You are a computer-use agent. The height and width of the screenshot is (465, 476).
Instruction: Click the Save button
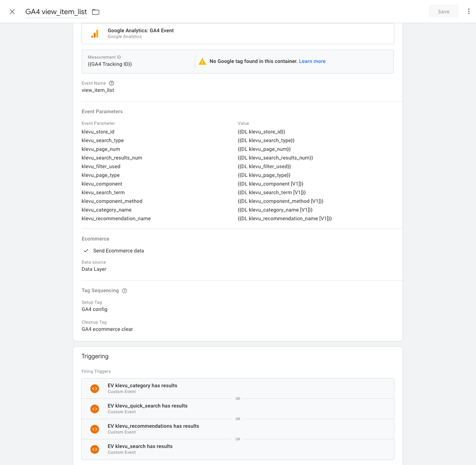pyautogui.click(x=444, y=12)
